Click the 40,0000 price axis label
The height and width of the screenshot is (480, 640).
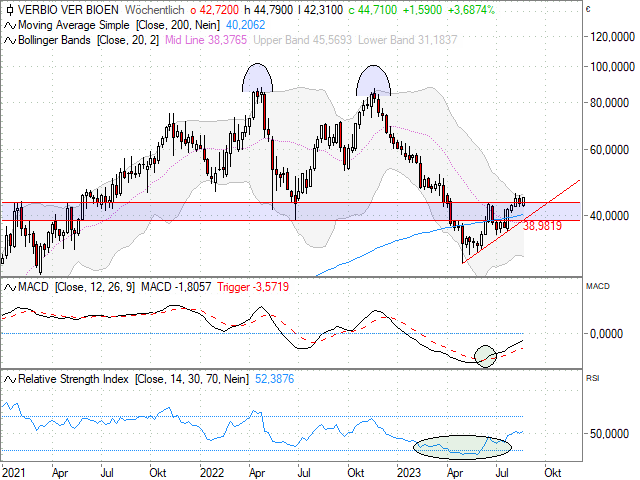[x=609, y=216]
